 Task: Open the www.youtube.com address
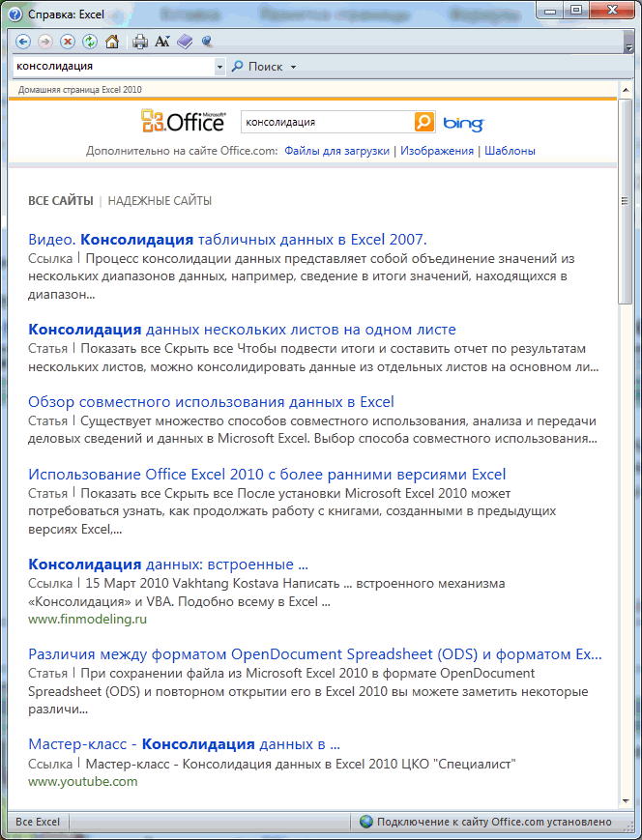coord(82,782)
